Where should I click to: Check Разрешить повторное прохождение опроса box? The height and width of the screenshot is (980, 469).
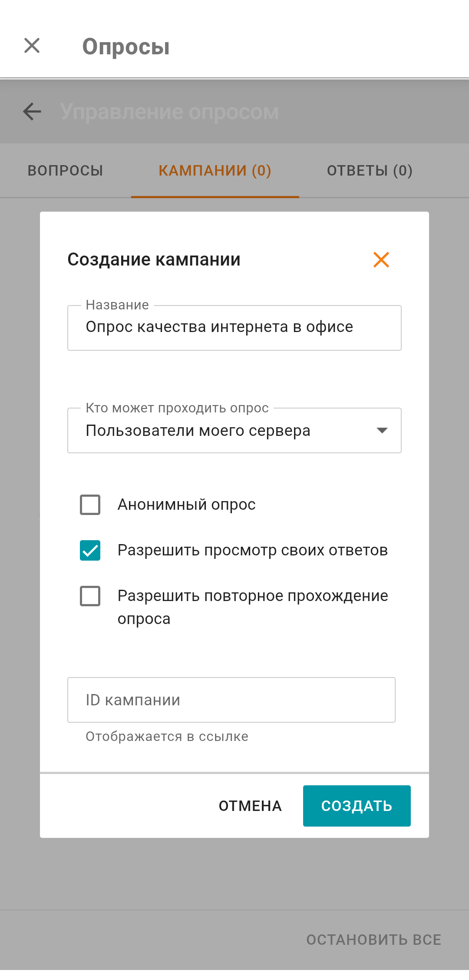[90, 596]
